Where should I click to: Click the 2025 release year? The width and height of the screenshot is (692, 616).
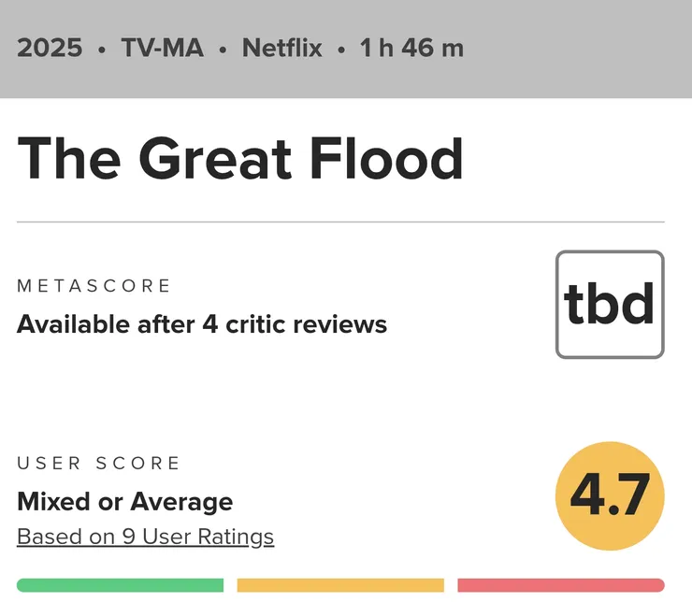[x=50, y=48]
